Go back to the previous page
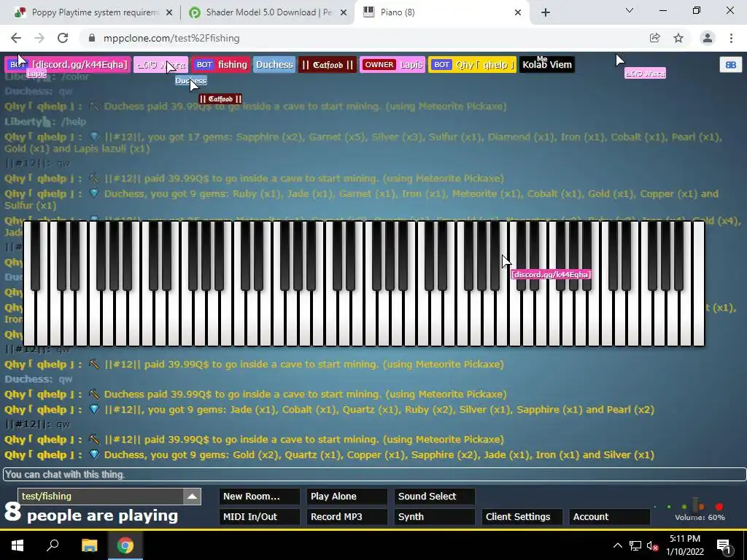 [16, 38]
